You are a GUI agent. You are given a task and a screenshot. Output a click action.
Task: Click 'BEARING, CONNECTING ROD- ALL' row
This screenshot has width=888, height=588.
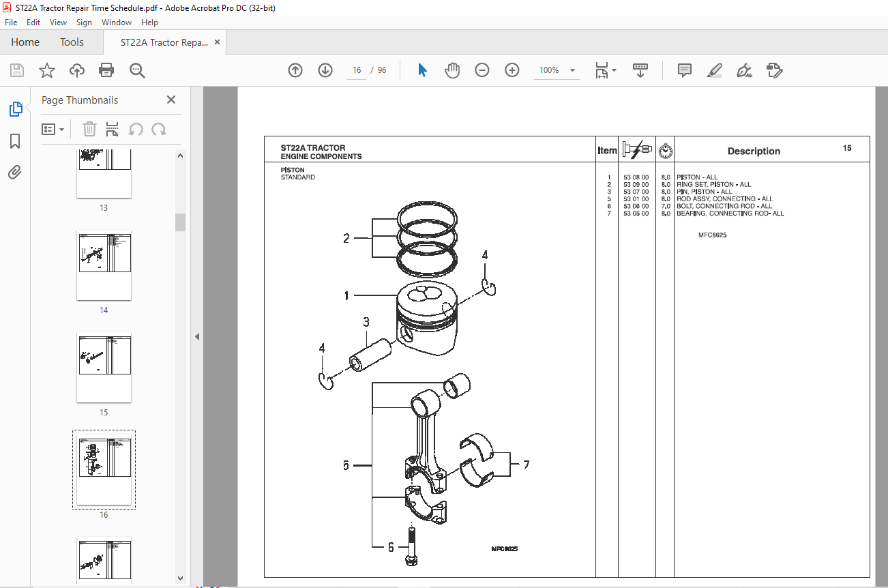click(x=730, y=214)
